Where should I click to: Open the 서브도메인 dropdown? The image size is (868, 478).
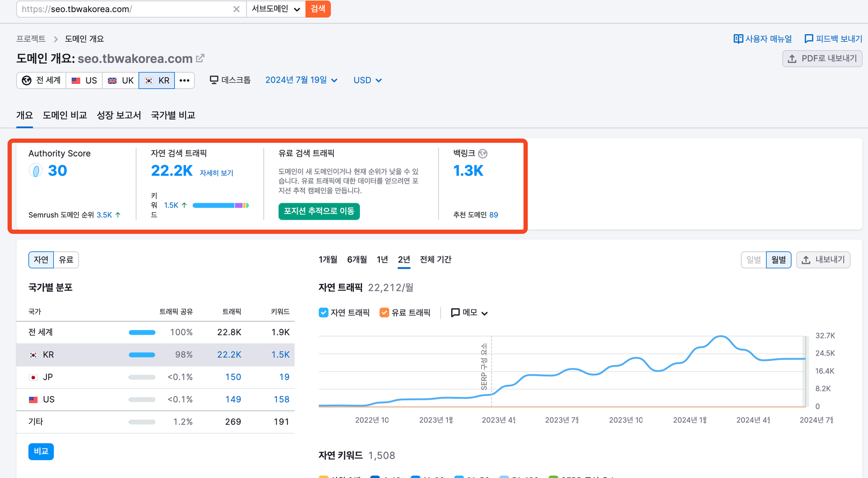[276, 9]
